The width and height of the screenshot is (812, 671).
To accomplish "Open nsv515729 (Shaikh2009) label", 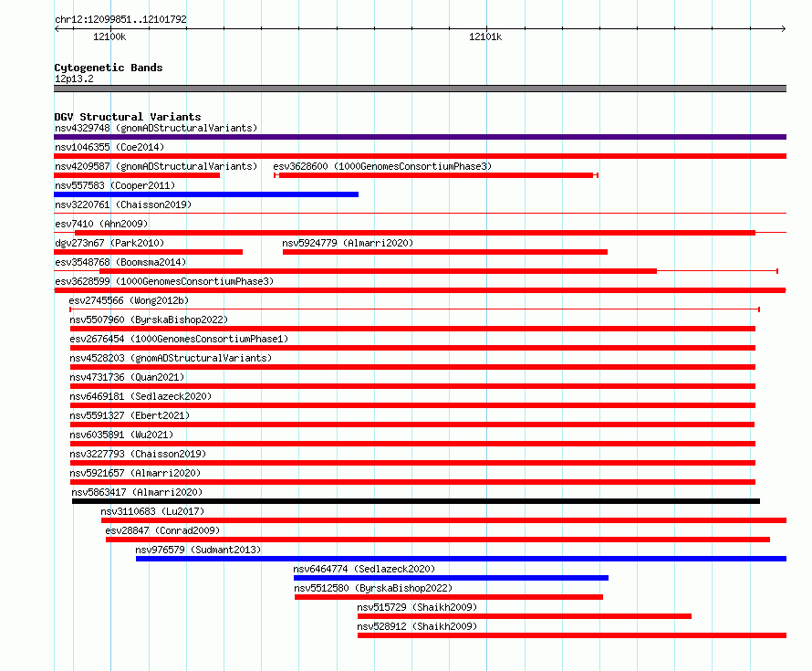I will pyautogui.click(x=417, y=607).
